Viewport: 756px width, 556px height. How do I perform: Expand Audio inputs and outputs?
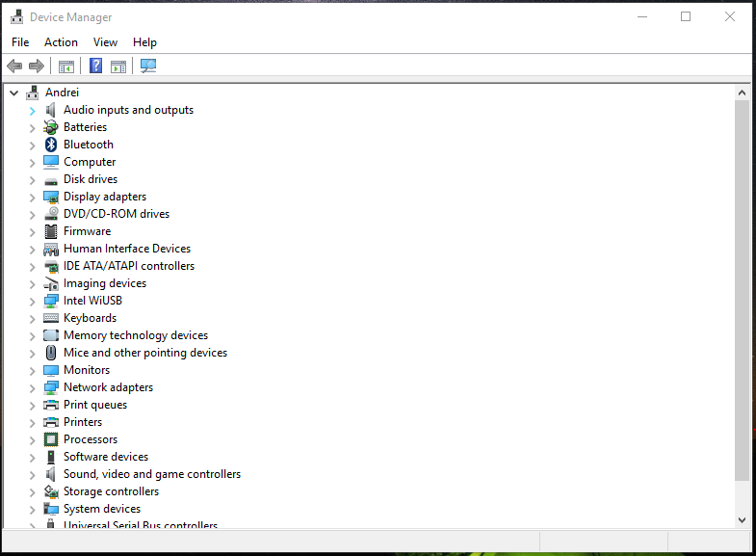click(x=33, y=111)
